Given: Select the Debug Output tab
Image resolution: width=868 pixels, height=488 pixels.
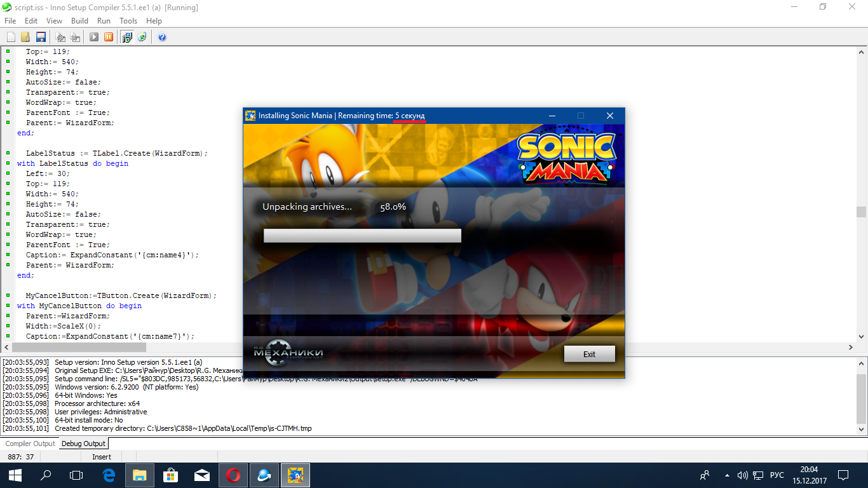Looking at the screenshot, I should pos(83,444).
